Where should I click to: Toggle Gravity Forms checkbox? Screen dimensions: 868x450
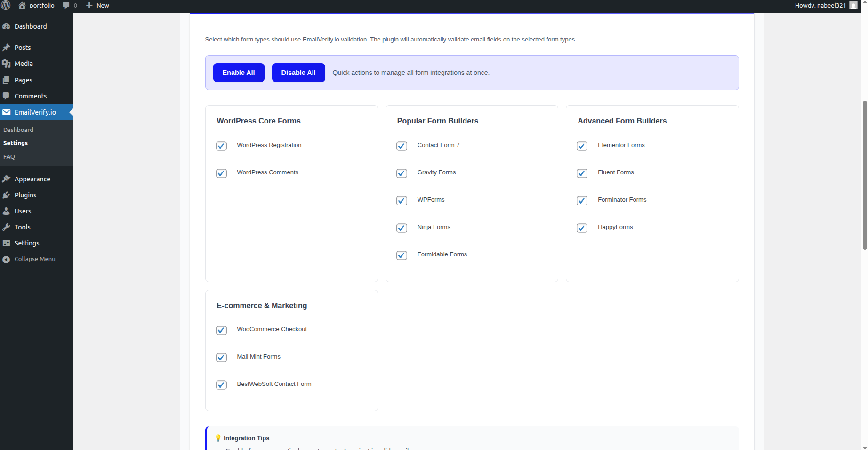(x=402, y=173)
